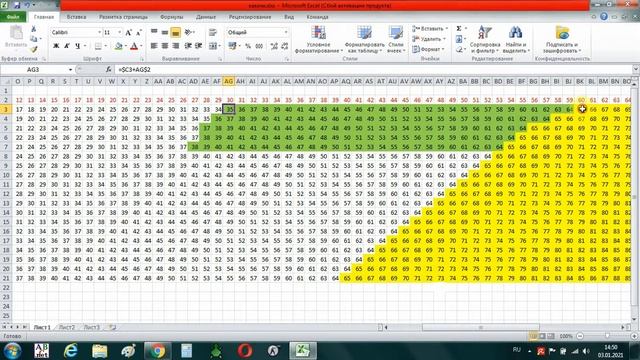
Task: Open accounting currency format icon
Action: (232, 46)
